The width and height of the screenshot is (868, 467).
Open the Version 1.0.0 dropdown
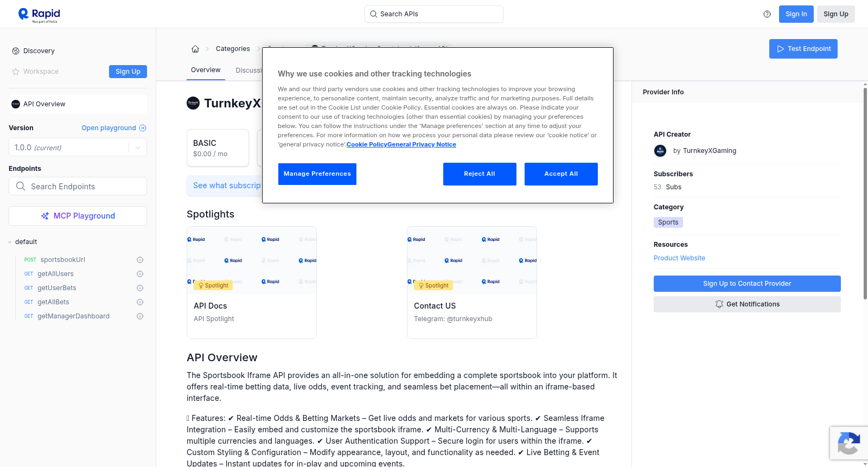pyautogui.click(x=78, y=148)
